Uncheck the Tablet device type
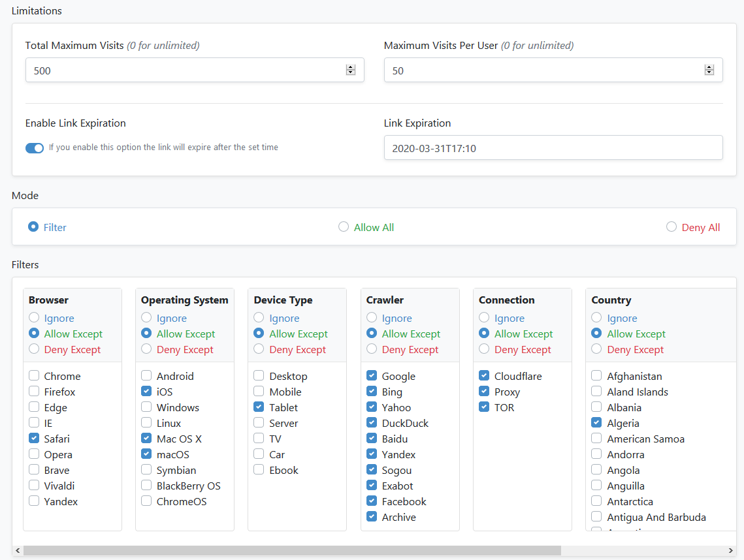Viewport: 744px width, 560px height. (x=259, y=407)
